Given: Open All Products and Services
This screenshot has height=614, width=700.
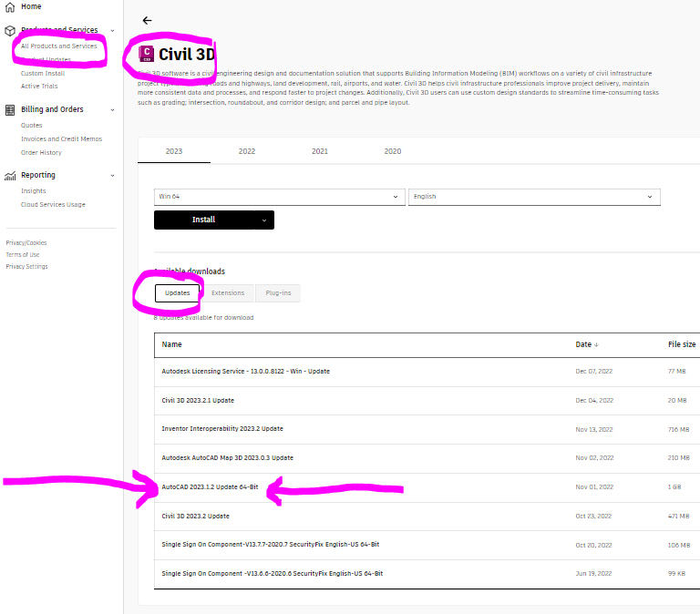Looking at the screenshot, I should (x=59, y=46).
